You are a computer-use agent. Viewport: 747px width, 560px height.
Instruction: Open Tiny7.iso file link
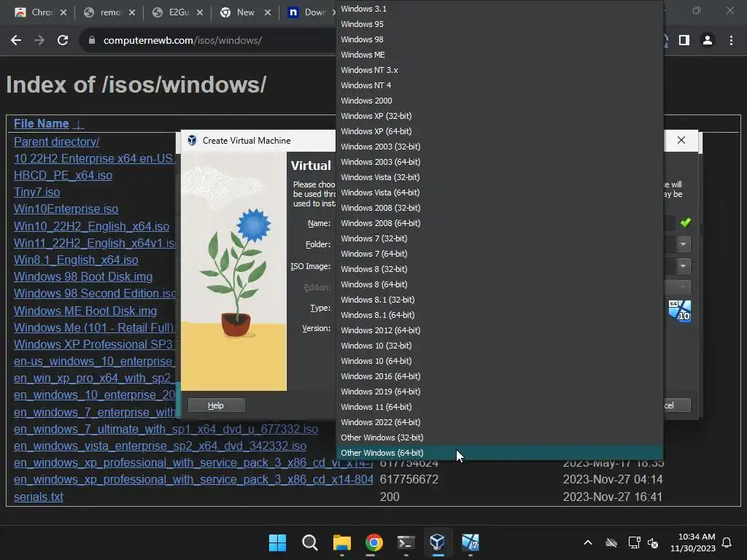pos(36,192)
